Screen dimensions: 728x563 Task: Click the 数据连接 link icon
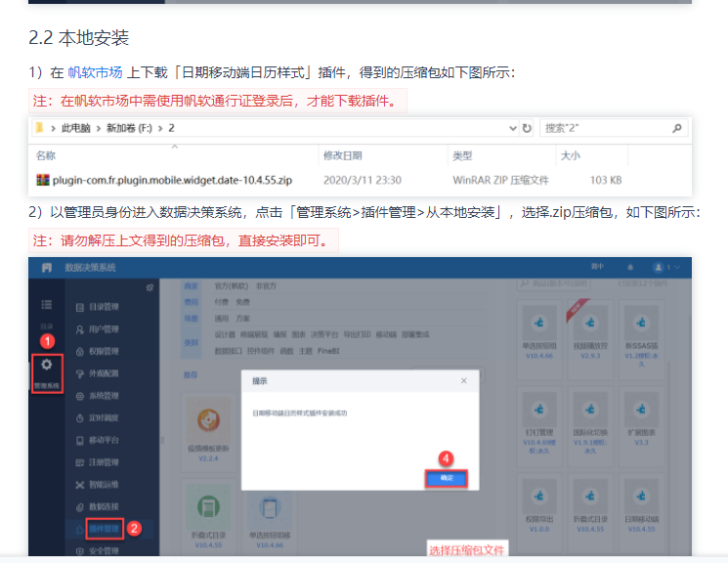80,506
